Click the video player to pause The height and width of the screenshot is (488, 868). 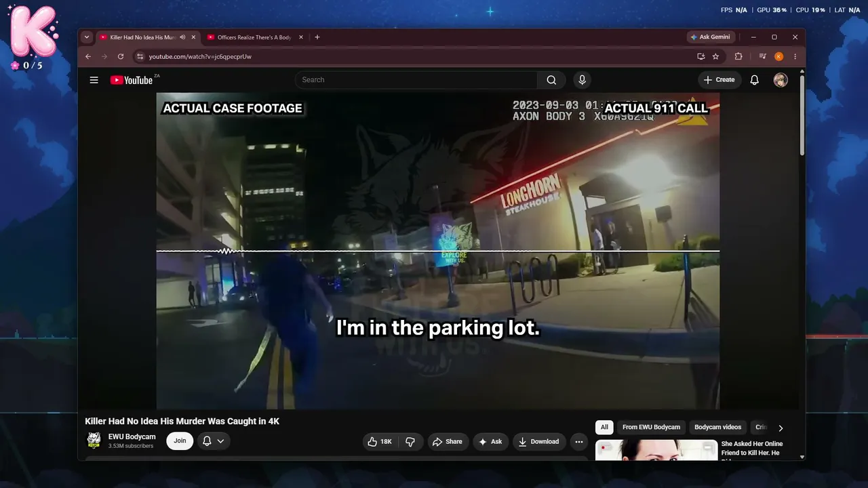click(x=438, y=251)
